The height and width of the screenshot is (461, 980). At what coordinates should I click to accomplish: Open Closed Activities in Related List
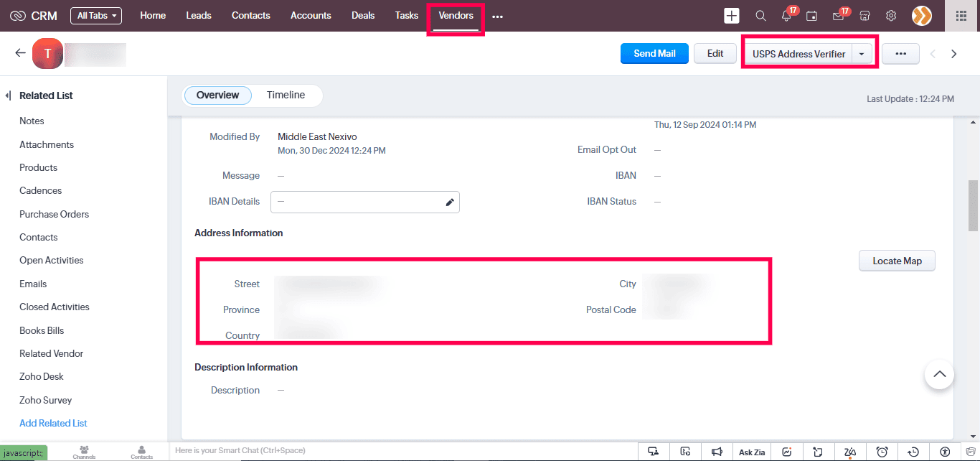pyautogui.click(x=55, y=307)
